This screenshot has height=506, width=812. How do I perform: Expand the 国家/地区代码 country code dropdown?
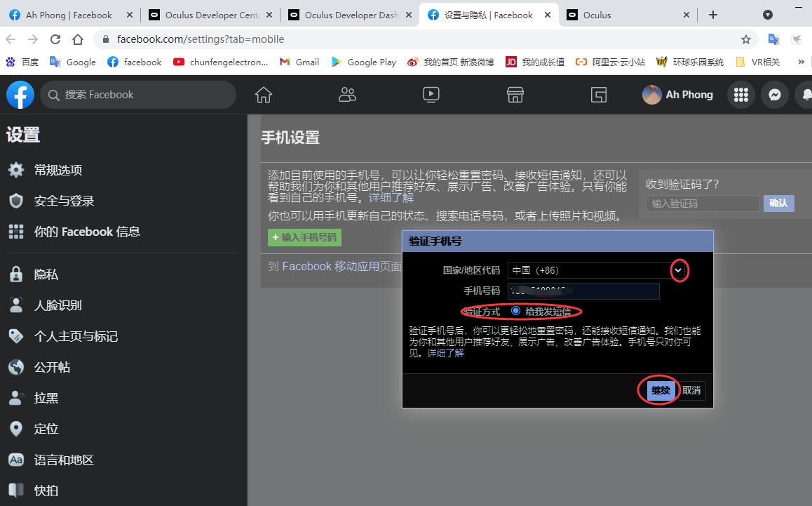click(678, 270)
